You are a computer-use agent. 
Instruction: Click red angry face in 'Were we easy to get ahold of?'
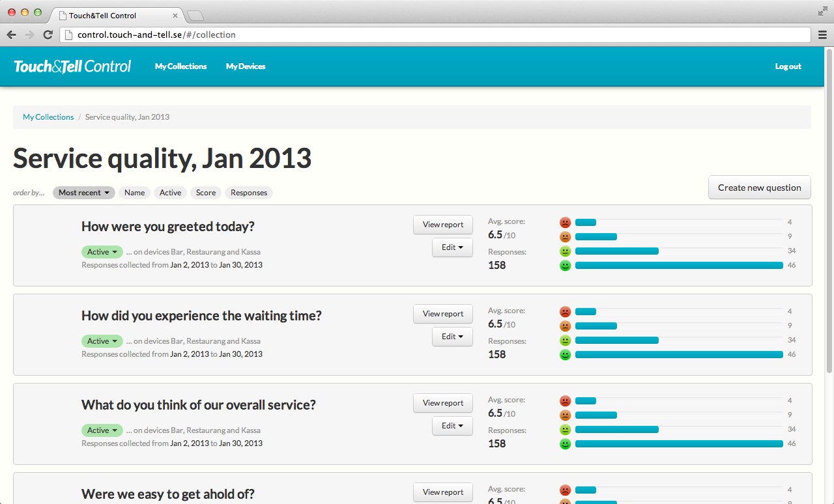coord(565,490)
